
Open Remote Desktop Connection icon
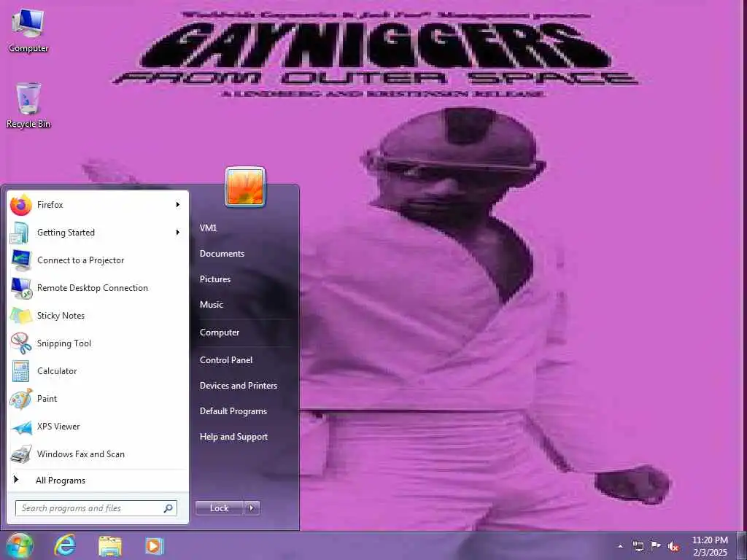[20, 288]
